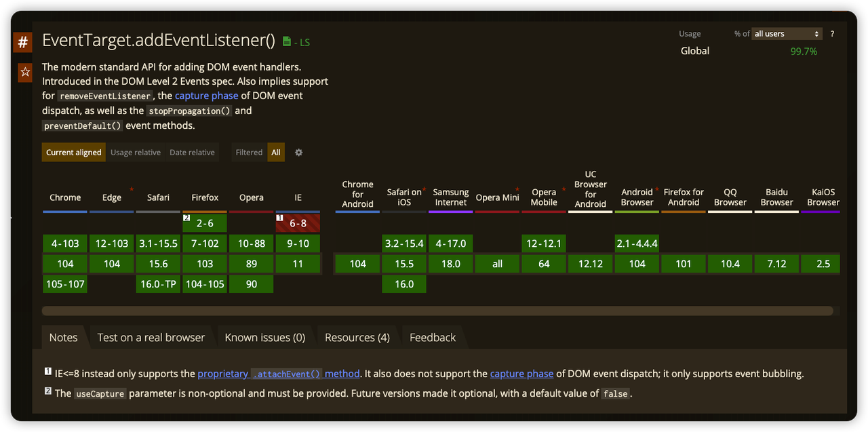Click Test on a real browser
The image size is (868, 432).
[151, 337]
